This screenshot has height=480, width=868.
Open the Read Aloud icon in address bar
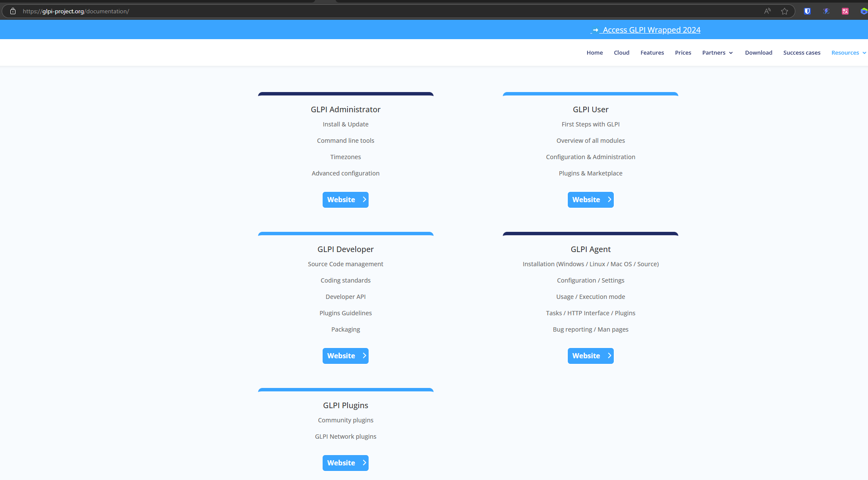coord(767,11)
